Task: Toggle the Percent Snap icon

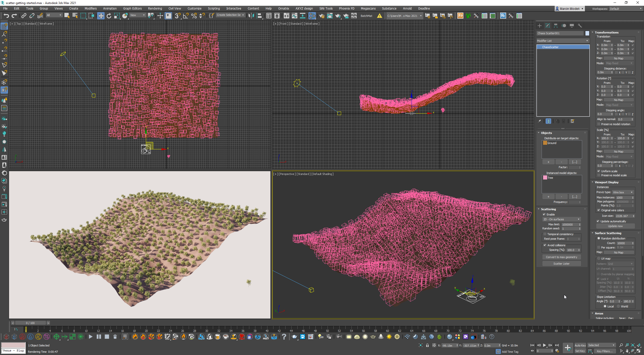Action: [194, 16]
